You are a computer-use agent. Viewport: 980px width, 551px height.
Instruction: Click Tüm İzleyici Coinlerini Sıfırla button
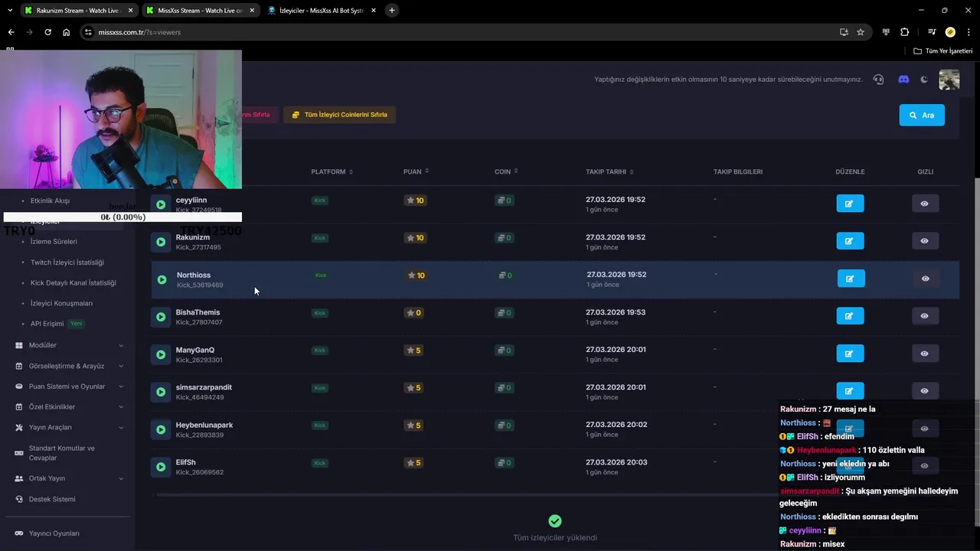click(x=339, y=115)
